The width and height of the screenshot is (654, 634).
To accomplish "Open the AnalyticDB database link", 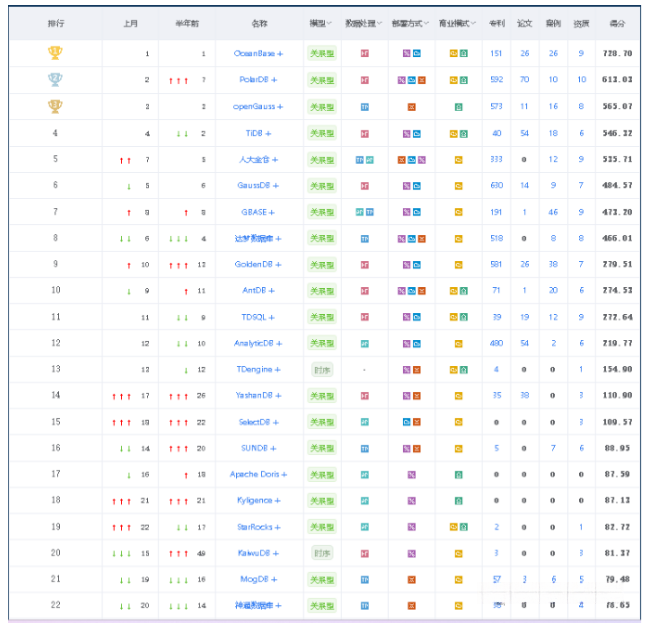I will pyautogui.click(x=258, y=343).
